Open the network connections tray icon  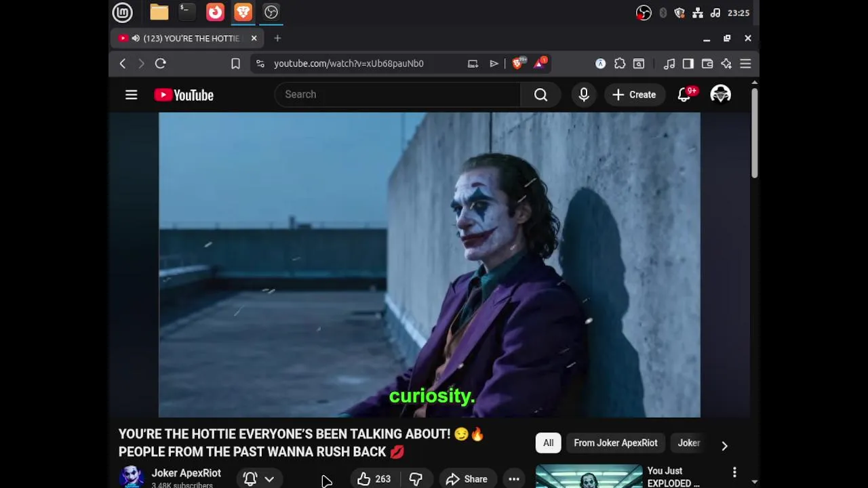698,13
